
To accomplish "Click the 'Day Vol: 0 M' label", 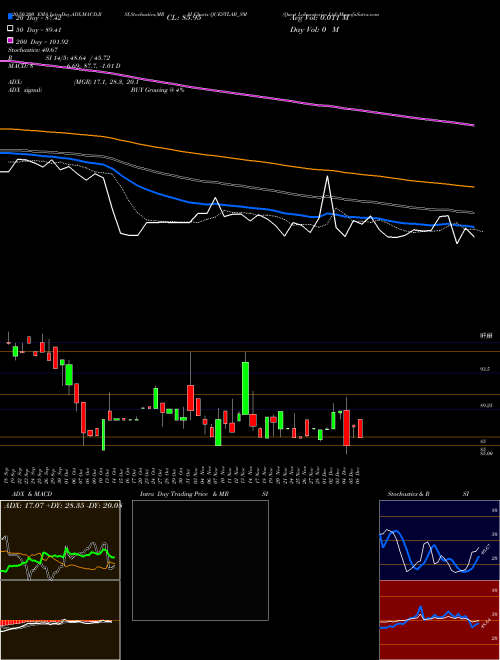I will point(314,30).
